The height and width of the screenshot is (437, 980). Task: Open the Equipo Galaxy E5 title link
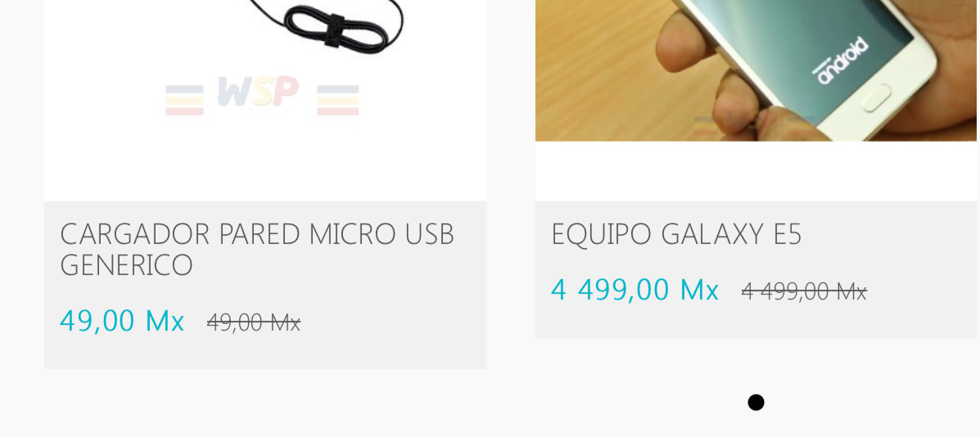point(675,234)
